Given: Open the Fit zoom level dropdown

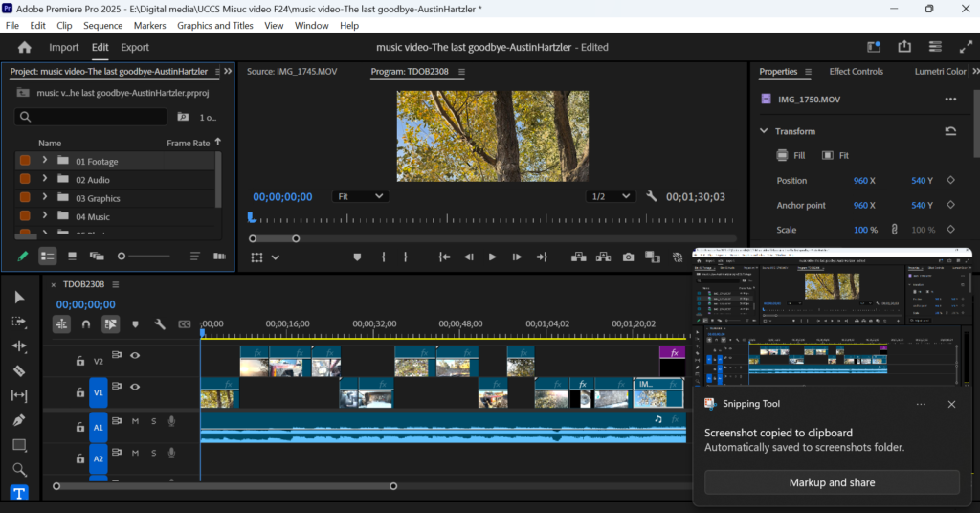Looking at the screenshot, I should (360, 196).
